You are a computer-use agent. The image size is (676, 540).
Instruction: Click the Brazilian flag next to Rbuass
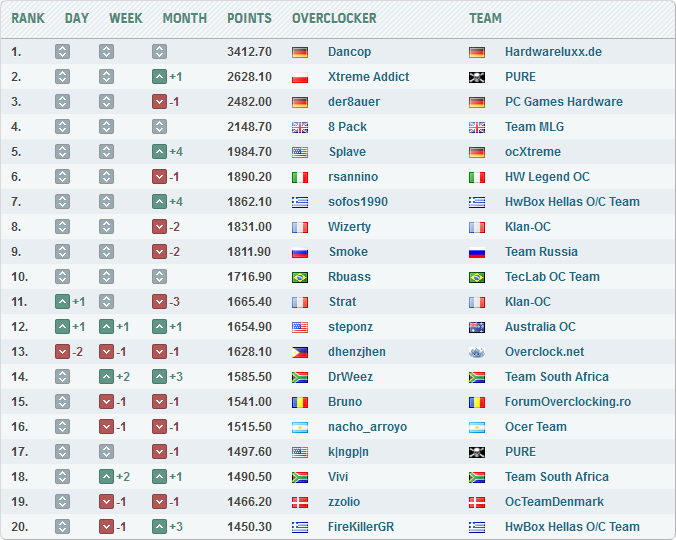tap(300, 278)
